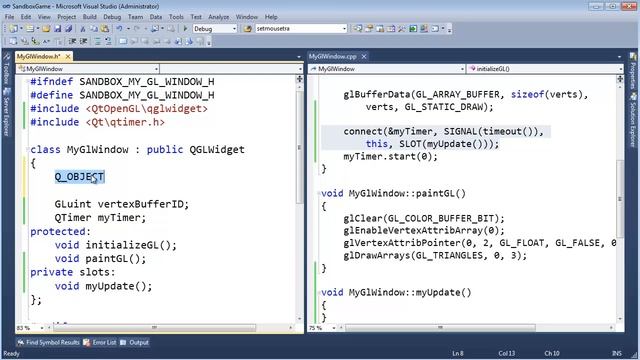
Task: Collapse the myUpdate() function outline
Action: point(319,292)
